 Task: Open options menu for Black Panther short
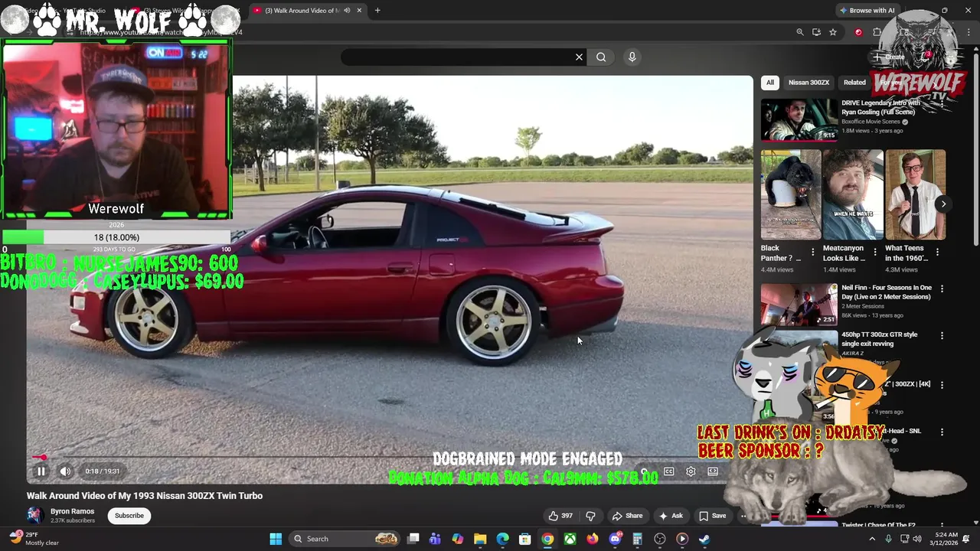[813, 252]
